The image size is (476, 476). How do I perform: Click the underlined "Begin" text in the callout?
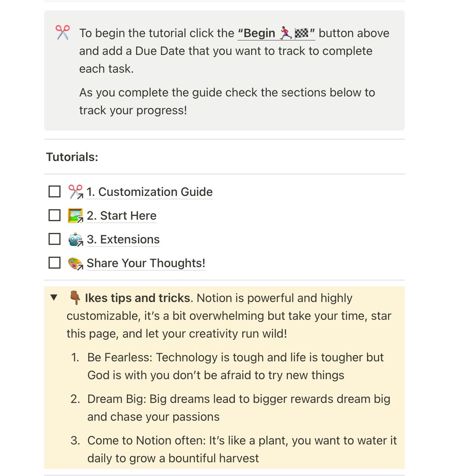pos(259,33)
